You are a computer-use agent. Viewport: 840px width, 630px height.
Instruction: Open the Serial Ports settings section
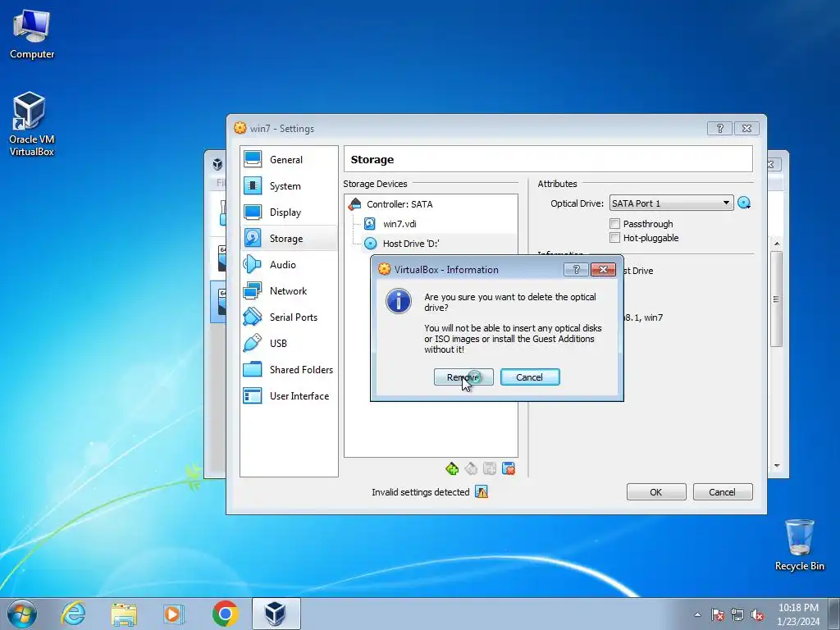289,317
